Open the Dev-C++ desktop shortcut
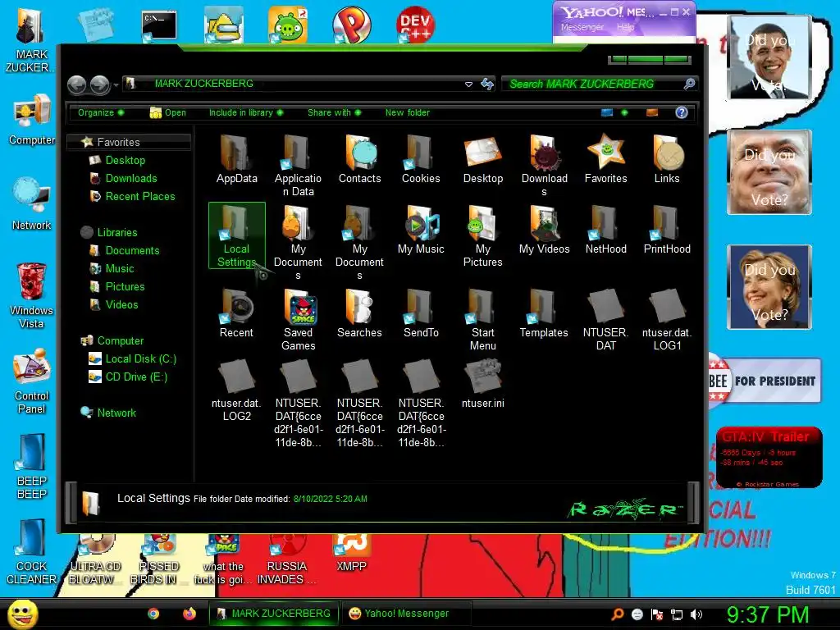The image size is (840, 630). coord(415,25)
